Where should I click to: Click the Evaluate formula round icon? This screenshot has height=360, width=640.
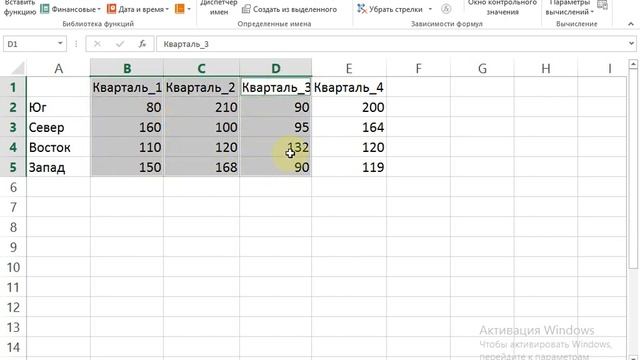point(446,9)
